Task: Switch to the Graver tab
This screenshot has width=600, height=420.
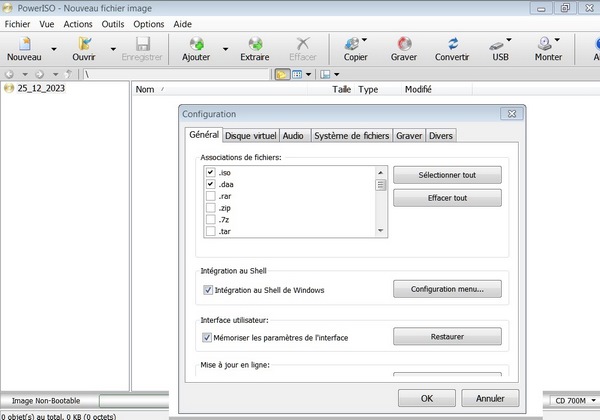Action: tap(409, 136)
